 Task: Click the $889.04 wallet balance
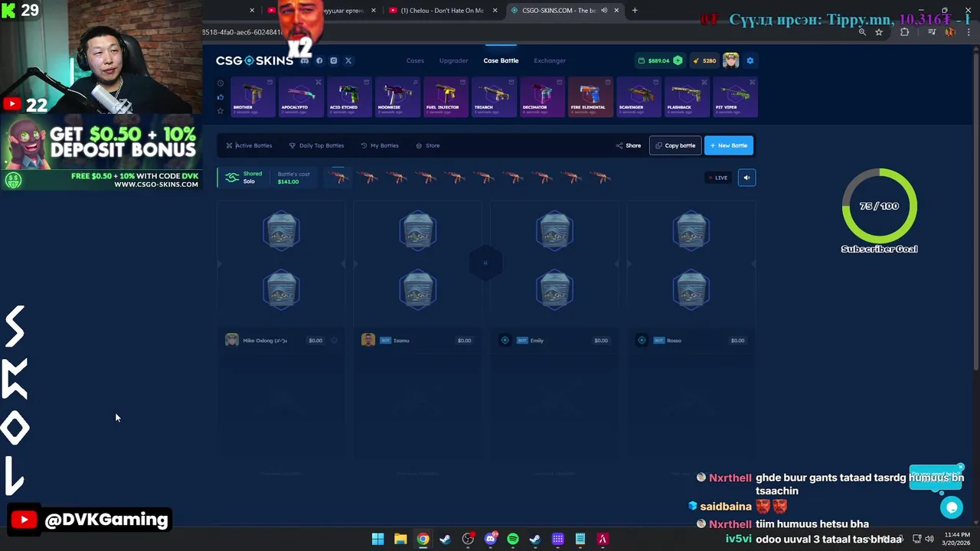pos(658,60)
